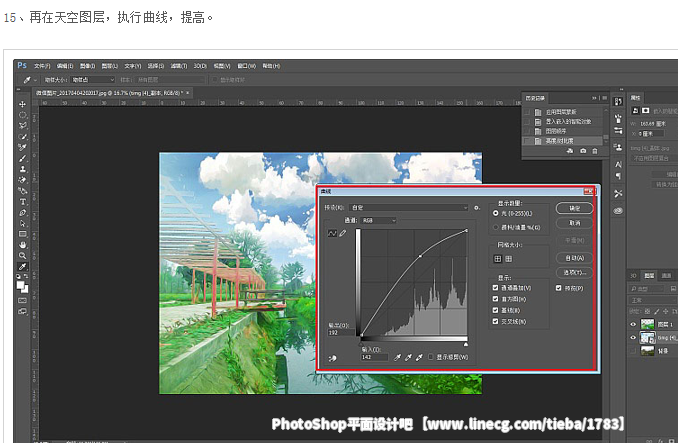
Task: Activate on-image adjustment hand tool in Curves
Action: coord(333,358)
